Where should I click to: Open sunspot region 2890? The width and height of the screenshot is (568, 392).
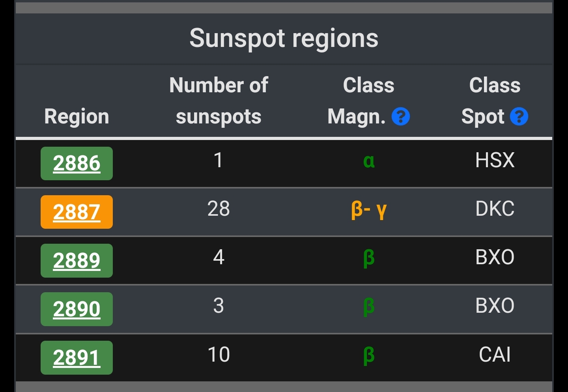pyautogui.click(x=77, y=309)
